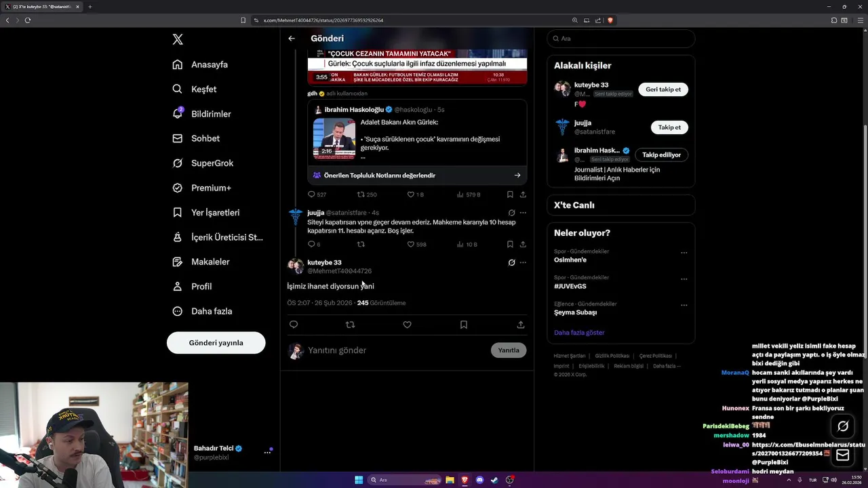Image resolution: width=868 pixels, height=488 pixels.
Task: Open Discord from the taskbar
Action: [x=480, y=480]
